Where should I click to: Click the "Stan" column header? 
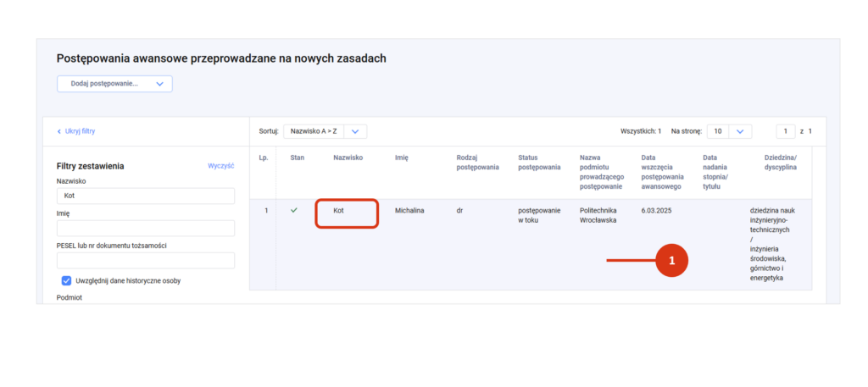click(x=297, y=158)
